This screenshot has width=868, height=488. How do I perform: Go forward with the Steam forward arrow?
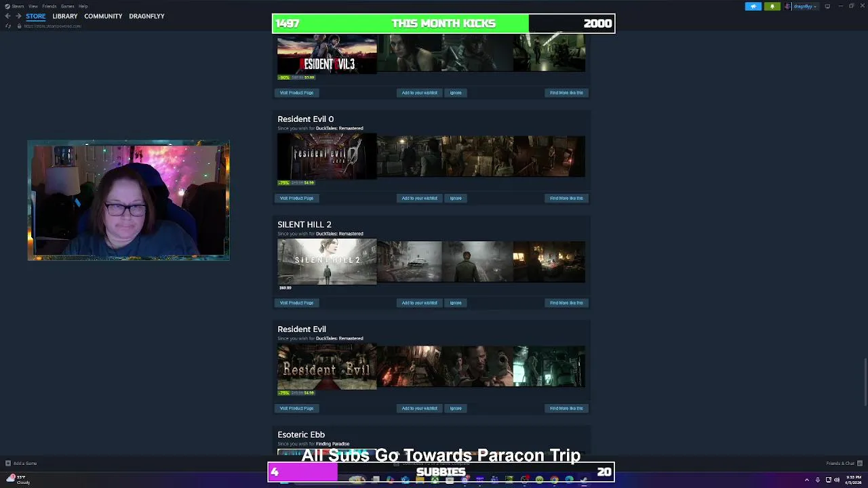tap(18, 16)
